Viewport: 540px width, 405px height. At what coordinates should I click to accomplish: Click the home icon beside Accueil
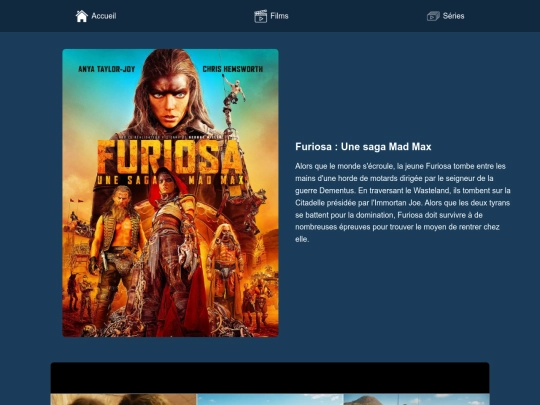[x=82, y=16]
